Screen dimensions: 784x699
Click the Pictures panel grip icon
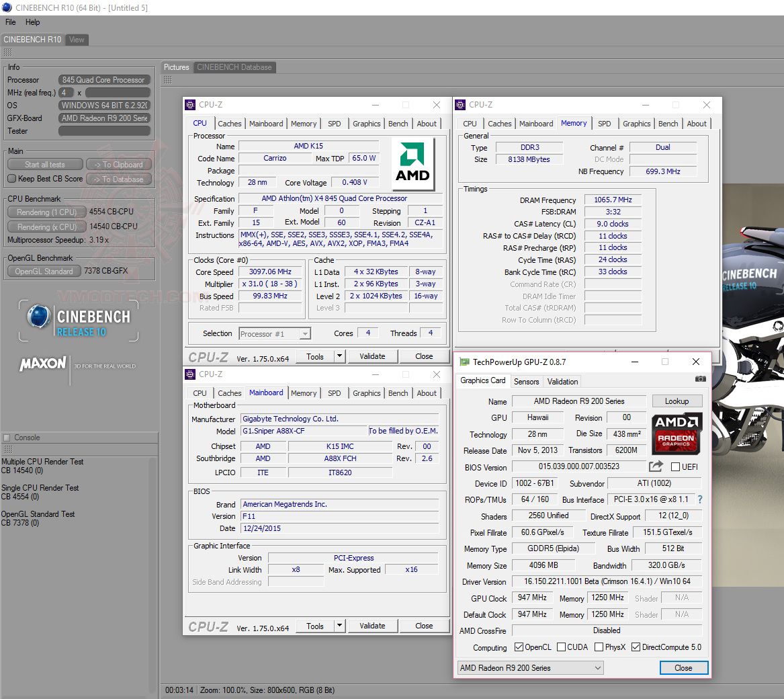click(168, 81)
